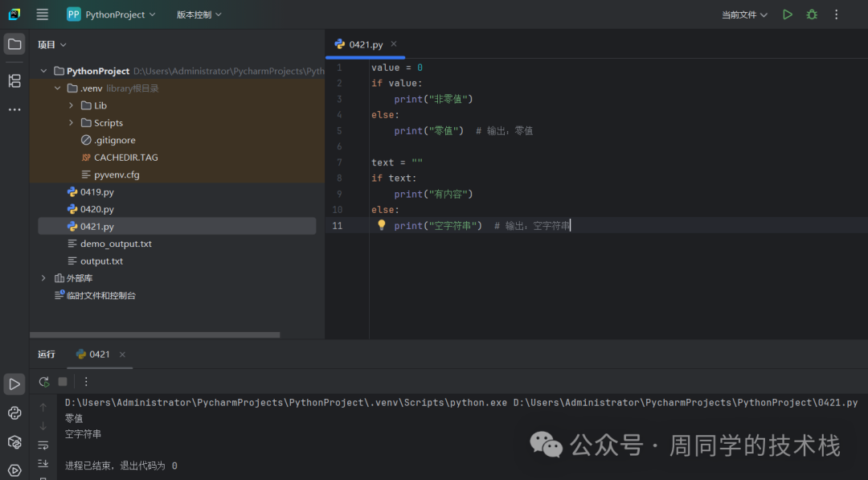This screenshot has height=480, width=868.
Task: Open the main hamburger menu
Action: click(43, 14)
